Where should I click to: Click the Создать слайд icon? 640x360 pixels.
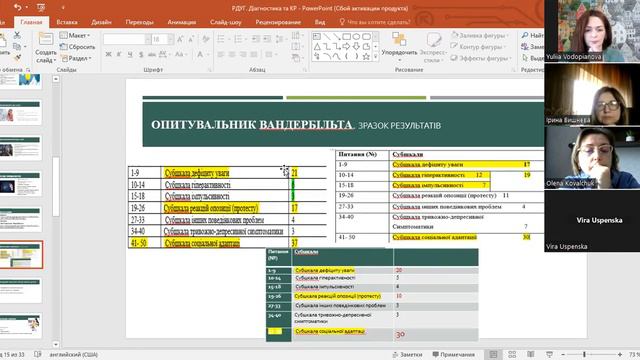(x=45, y=39)
